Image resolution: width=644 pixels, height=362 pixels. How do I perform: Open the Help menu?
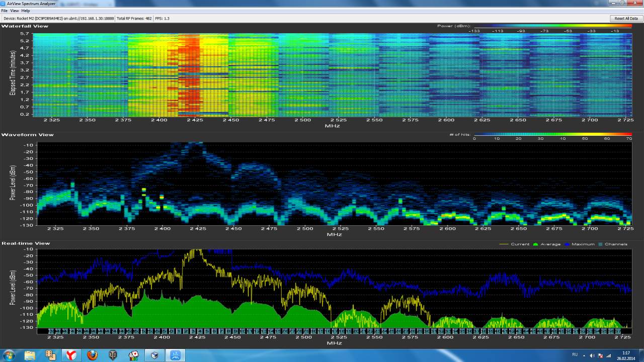coord(26,11)
